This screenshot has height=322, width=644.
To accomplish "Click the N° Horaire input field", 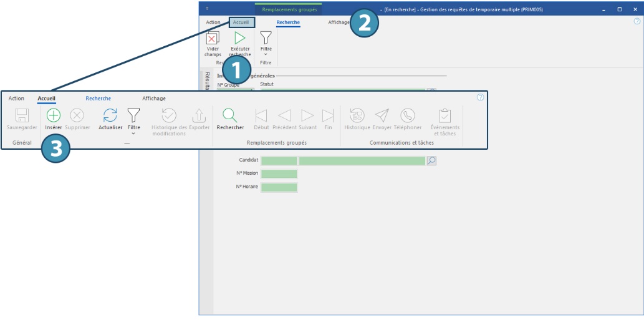I will pyautogui.click(x=279, y=187).
